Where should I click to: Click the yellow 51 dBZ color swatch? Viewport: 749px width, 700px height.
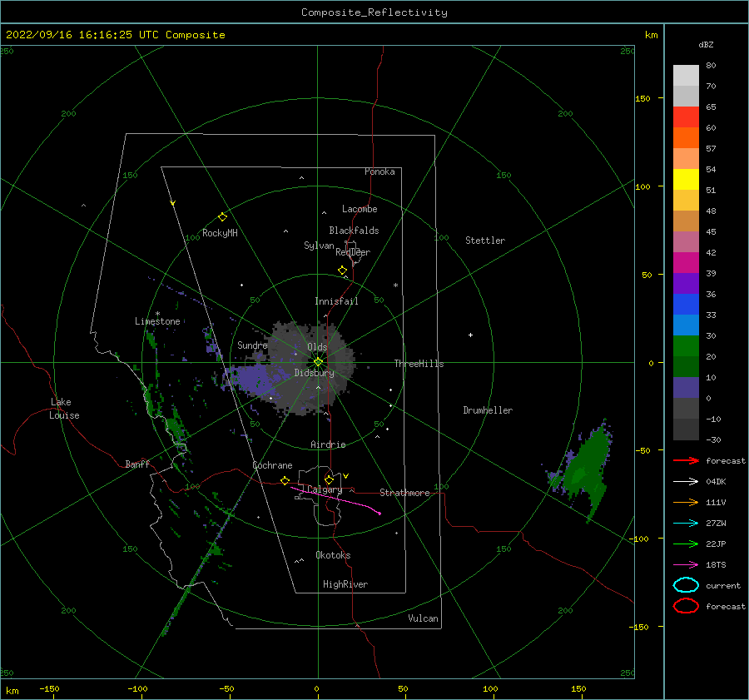coord(686,179)
